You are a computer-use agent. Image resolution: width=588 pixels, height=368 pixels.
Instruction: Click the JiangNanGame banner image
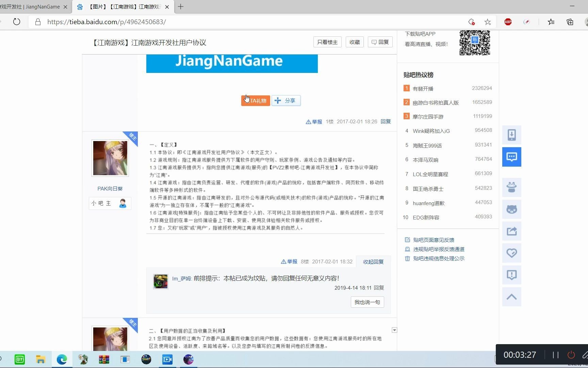[x=232, y=63]
